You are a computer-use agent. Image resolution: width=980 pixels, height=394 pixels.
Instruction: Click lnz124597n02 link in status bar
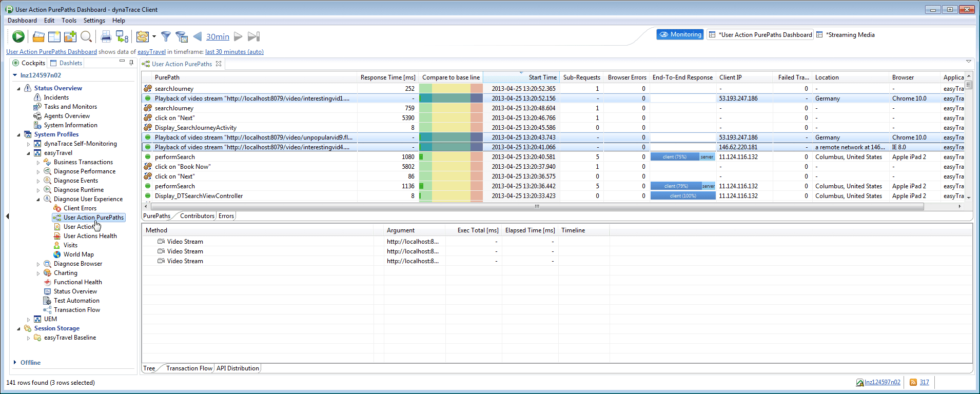coord(882,382)
